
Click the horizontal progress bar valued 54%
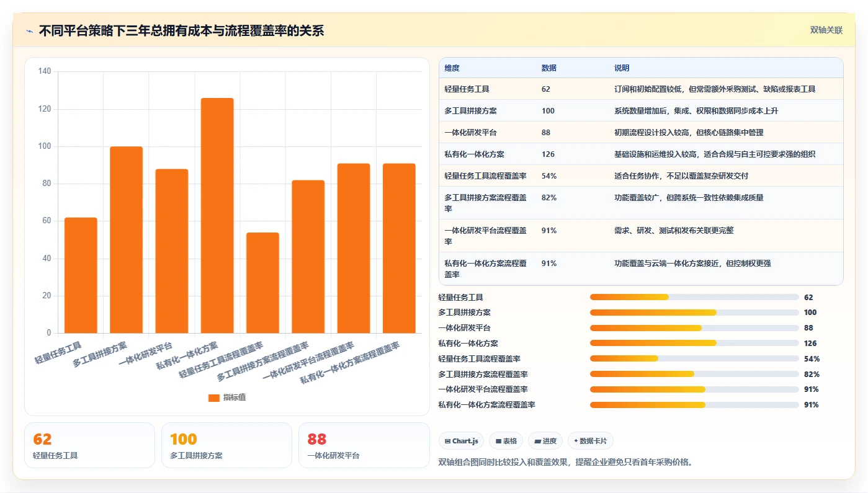tap(694, 358)
